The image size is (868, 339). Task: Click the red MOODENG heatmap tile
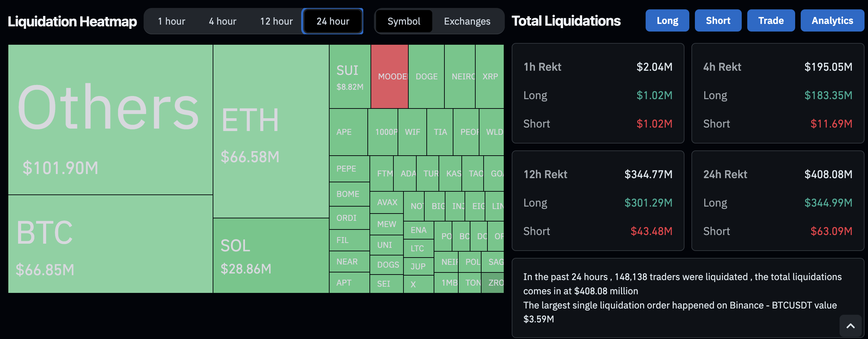[389, 77]
